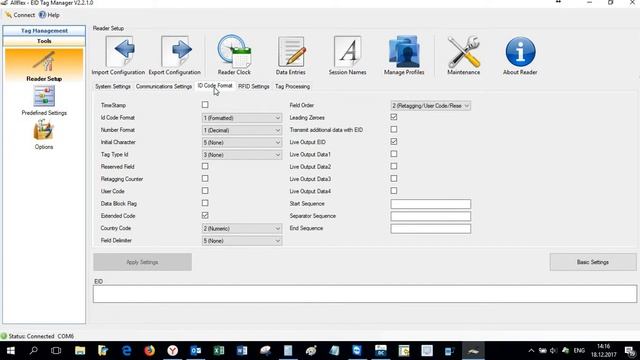Switch to the System Settings tab
The width and height of the screenshot is (640, 360).
tap(113, 87)
